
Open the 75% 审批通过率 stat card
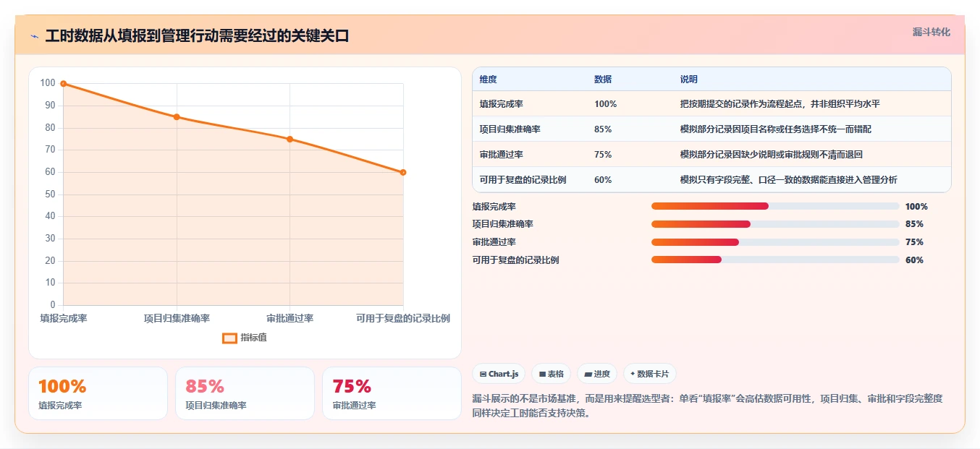(392, 393)
